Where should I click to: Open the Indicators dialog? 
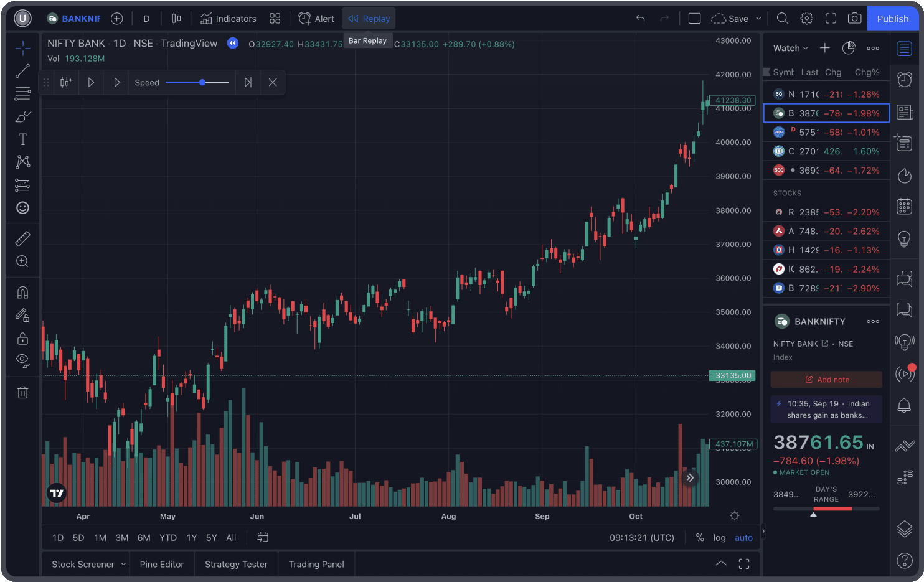pyautogui.click(x=228, y=19)
